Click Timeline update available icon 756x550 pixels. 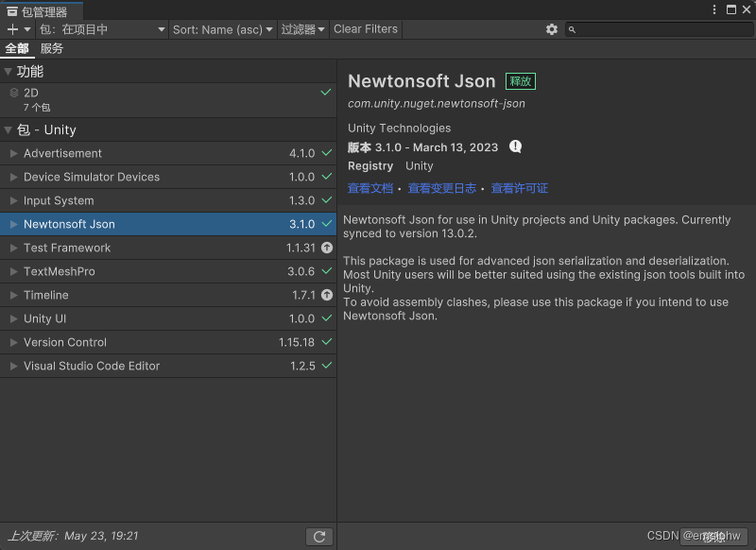click(x=327, y=295)
